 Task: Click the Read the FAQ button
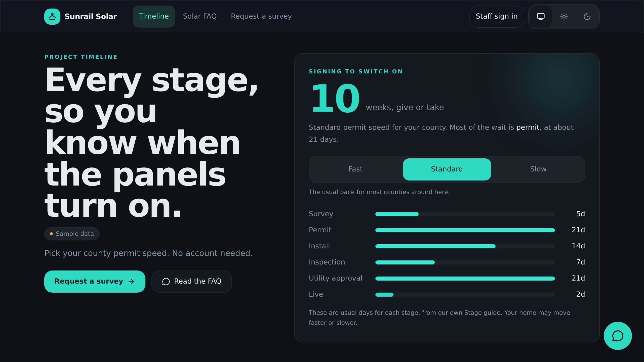coord(191,282)
